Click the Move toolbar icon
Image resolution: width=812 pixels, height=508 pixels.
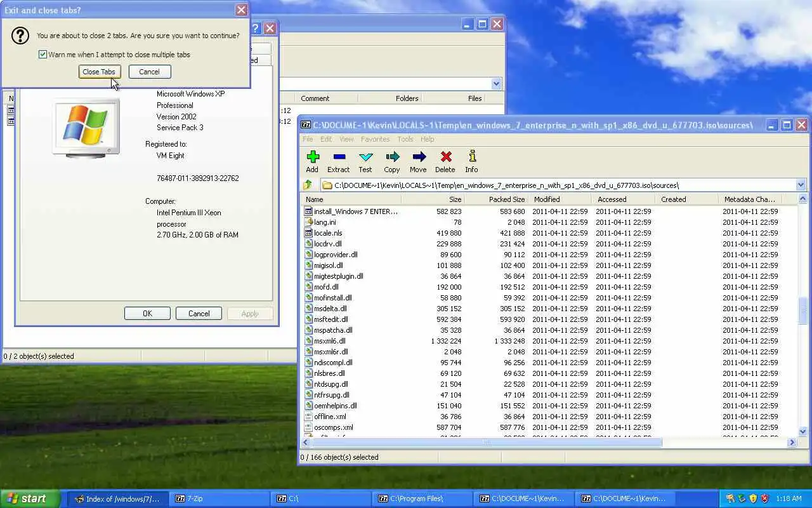419,157
